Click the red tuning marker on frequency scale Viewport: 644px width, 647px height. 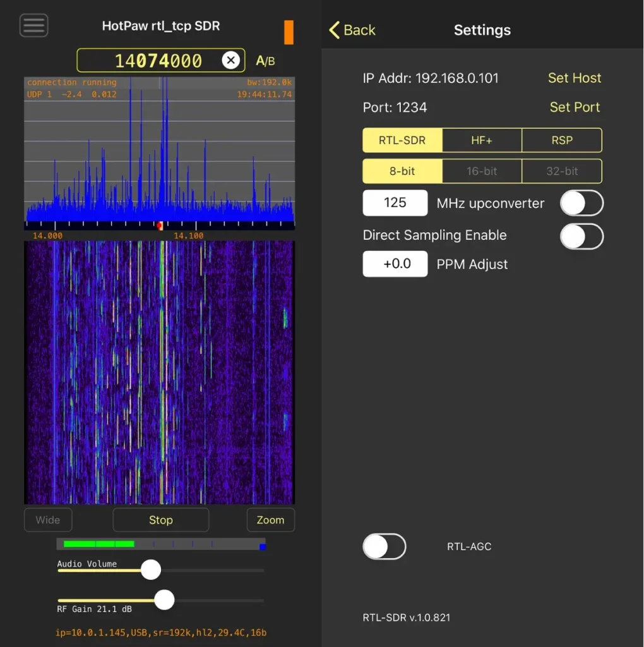coord(160,226)
